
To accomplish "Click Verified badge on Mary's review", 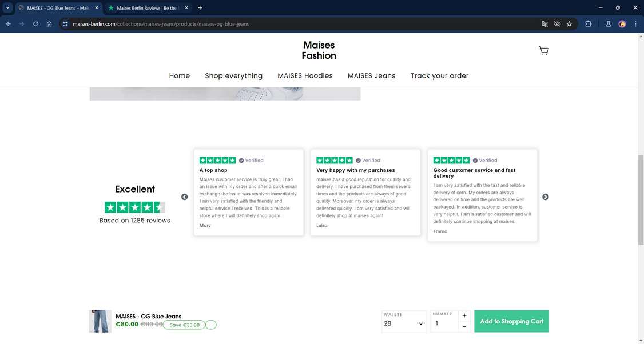I will point(251,161).
